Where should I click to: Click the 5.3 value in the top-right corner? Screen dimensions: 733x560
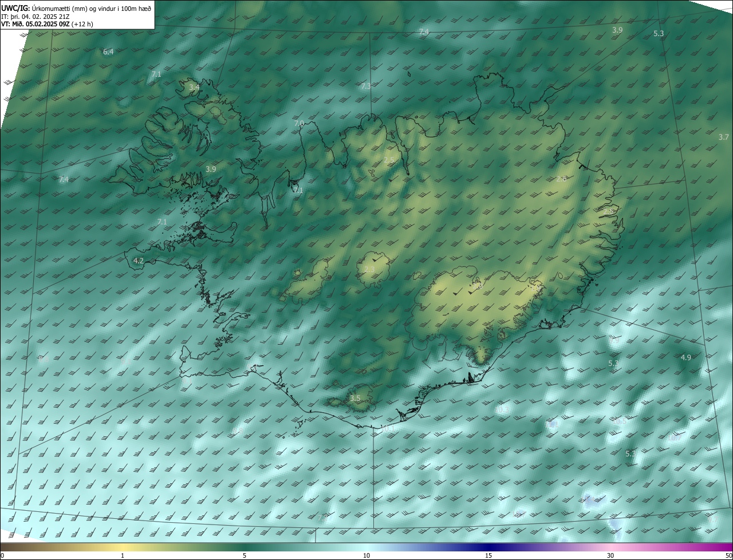pyautogui.click(x=659, y=34)
